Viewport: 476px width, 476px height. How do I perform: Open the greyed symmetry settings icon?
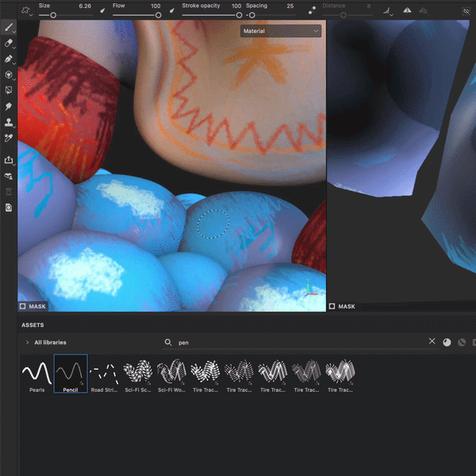[x=423, y=11]
